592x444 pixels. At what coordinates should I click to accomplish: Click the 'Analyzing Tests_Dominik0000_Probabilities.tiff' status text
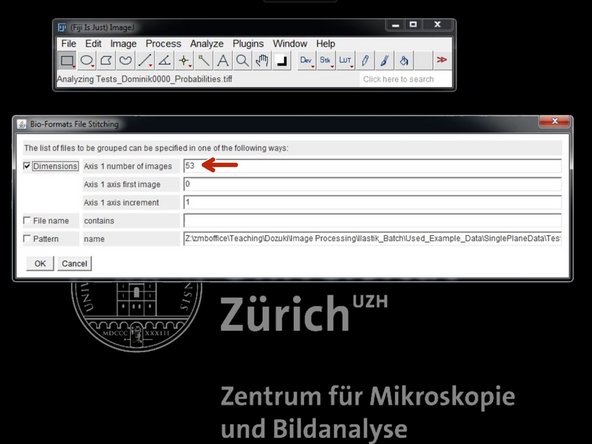click(x=145, y=79)
